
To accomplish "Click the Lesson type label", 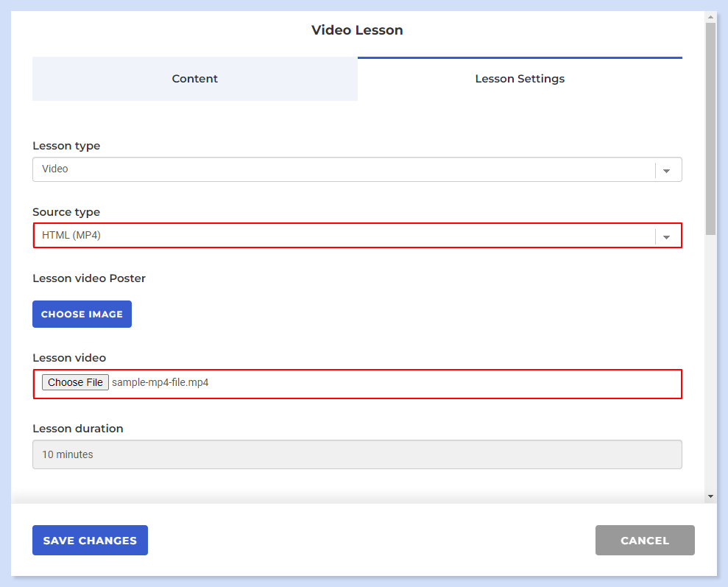I will point(66,146).
